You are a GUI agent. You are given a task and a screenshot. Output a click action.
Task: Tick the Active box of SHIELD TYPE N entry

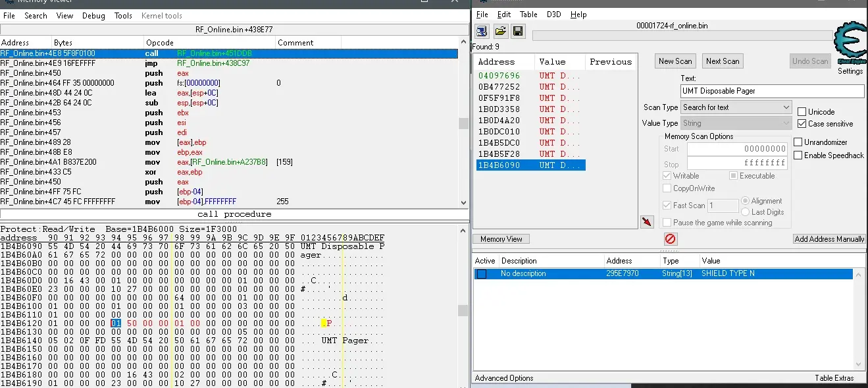click(482, 274)
